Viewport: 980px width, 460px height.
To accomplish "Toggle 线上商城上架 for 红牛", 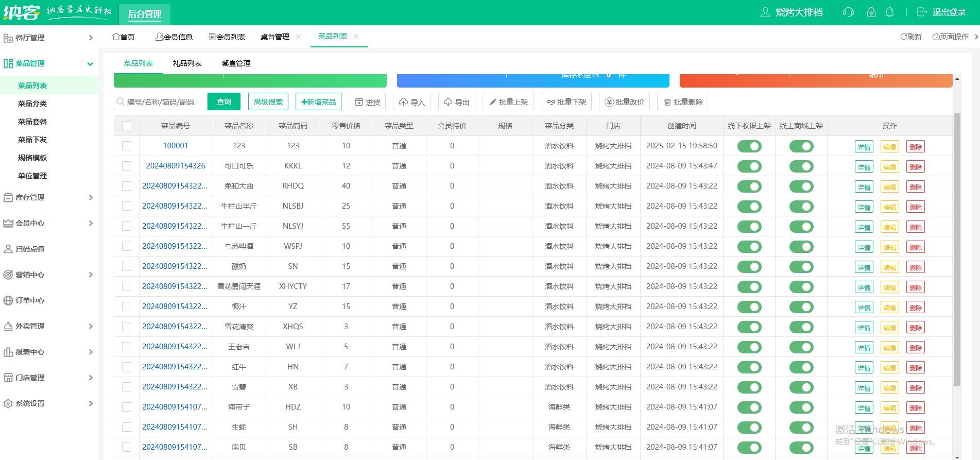I will 801,367.
